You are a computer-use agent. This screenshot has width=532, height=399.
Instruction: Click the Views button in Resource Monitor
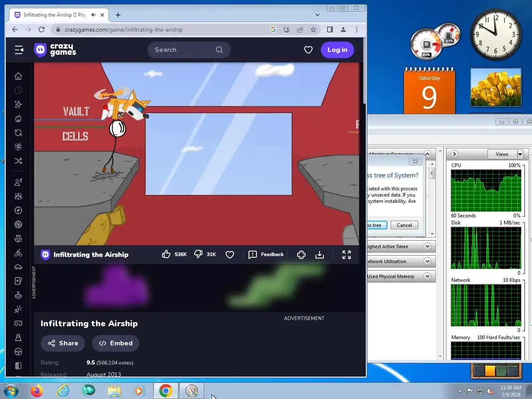point(502,154)
